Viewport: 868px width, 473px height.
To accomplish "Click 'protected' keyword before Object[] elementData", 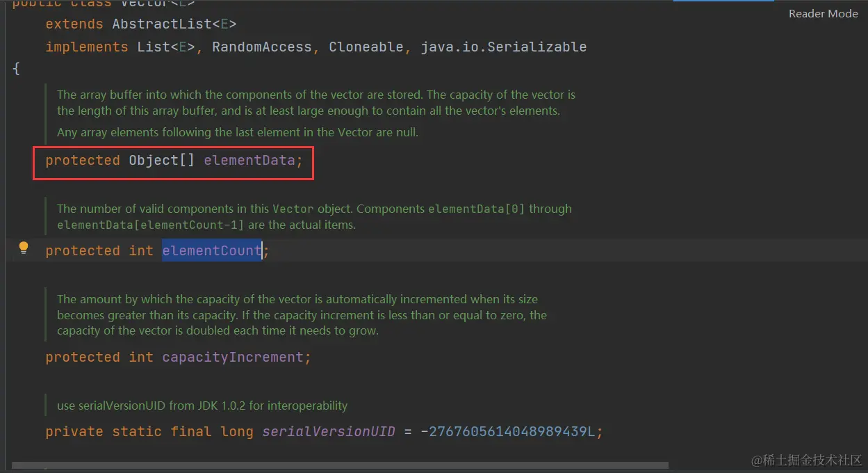I will (x=83, y=160).
